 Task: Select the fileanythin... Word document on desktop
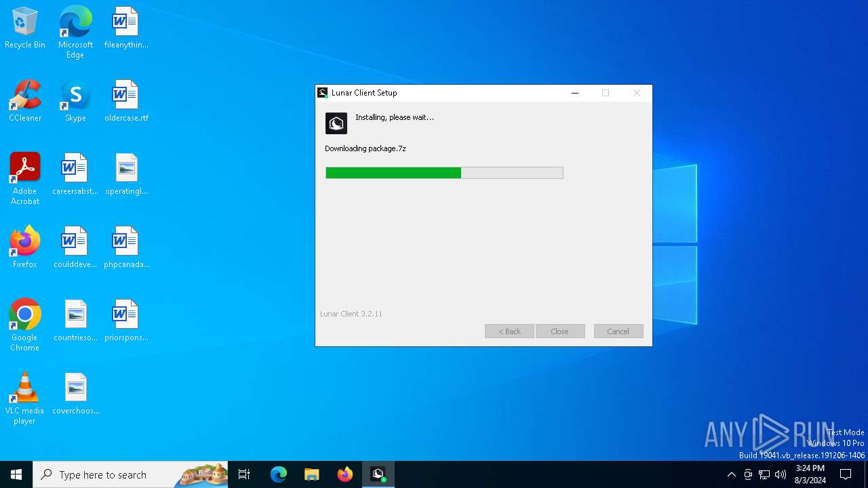pos(126,28)
